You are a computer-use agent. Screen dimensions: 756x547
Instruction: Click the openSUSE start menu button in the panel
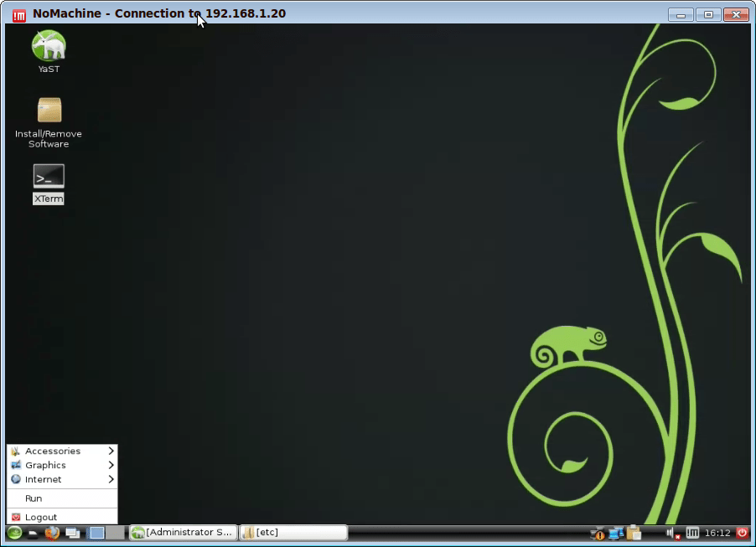click(x=14, y=533)
